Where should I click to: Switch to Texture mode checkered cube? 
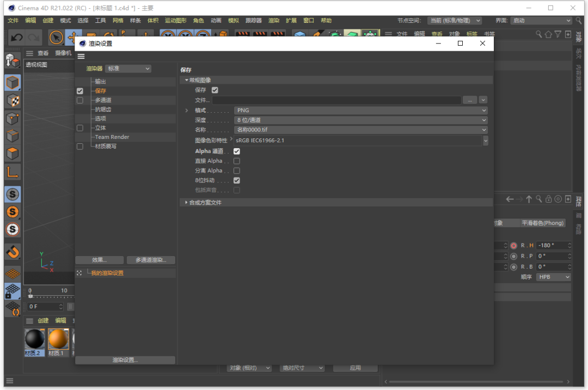click(x=13, y=101)
